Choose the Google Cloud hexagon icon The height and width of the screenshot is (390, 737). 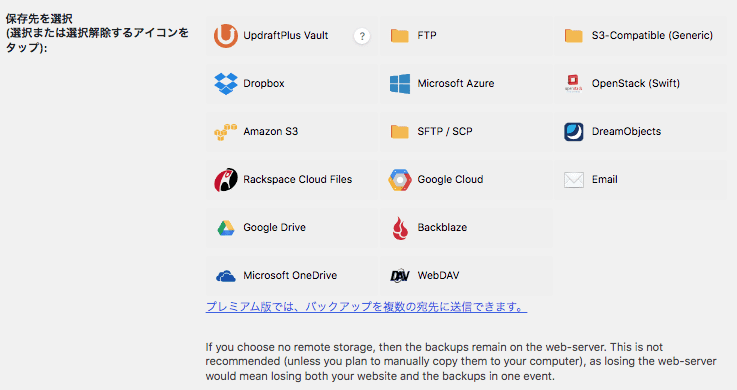pos(400,180)
